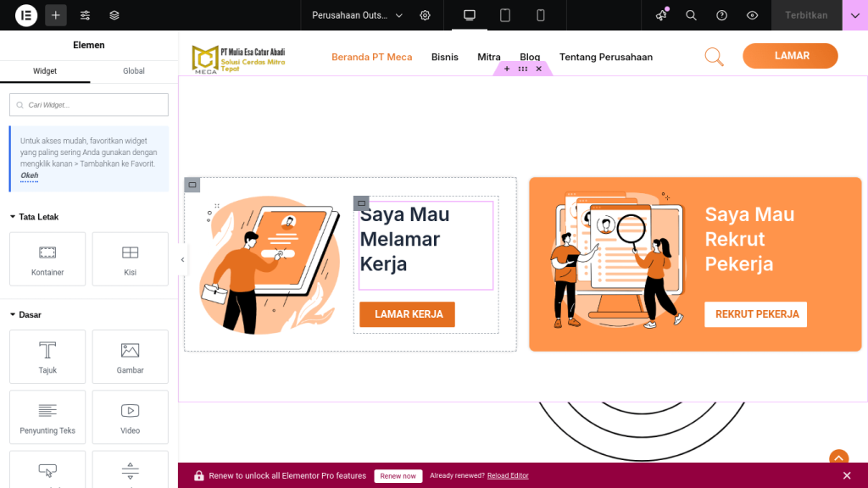The height and width of the screenshot is (488, 868).
Task: Open Beranda PT Meca menu item
Action: [x=372, y=57]
